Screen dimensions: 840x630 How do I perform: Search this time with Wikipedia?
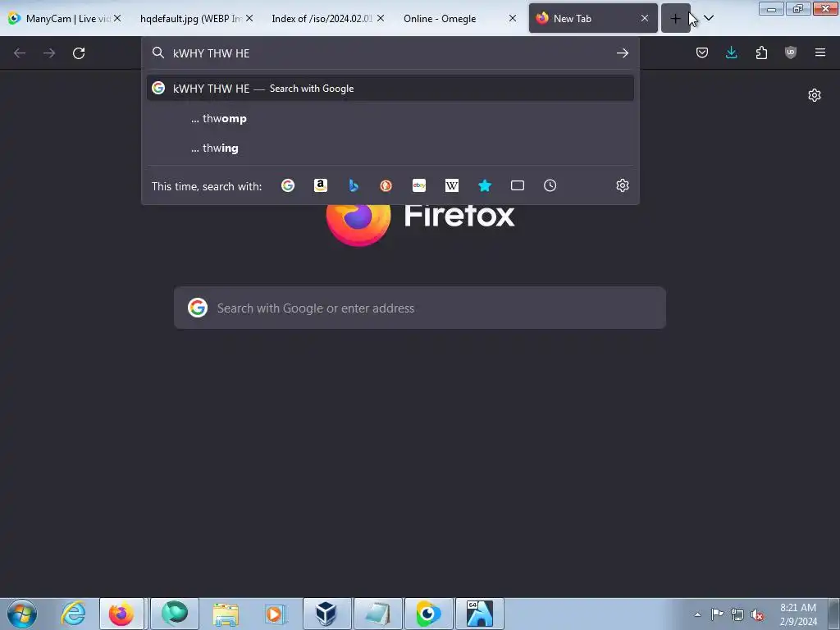pos(452,185)
